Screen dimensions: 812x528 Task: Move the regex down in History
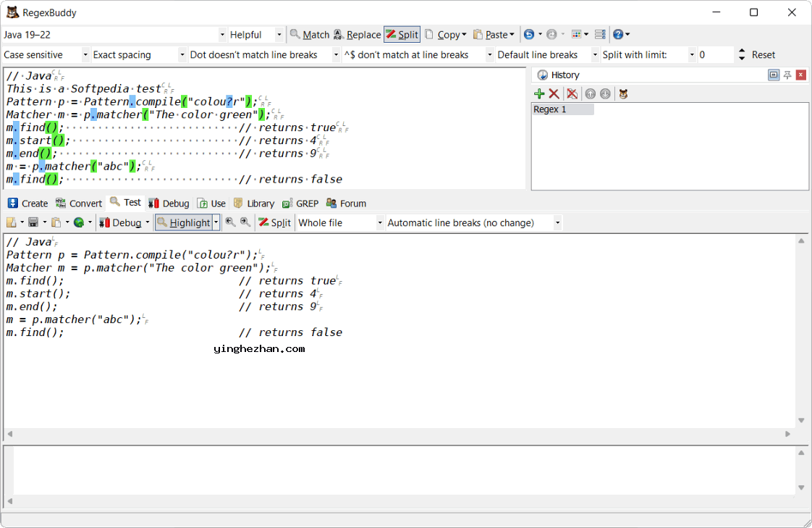click(605, 93)
